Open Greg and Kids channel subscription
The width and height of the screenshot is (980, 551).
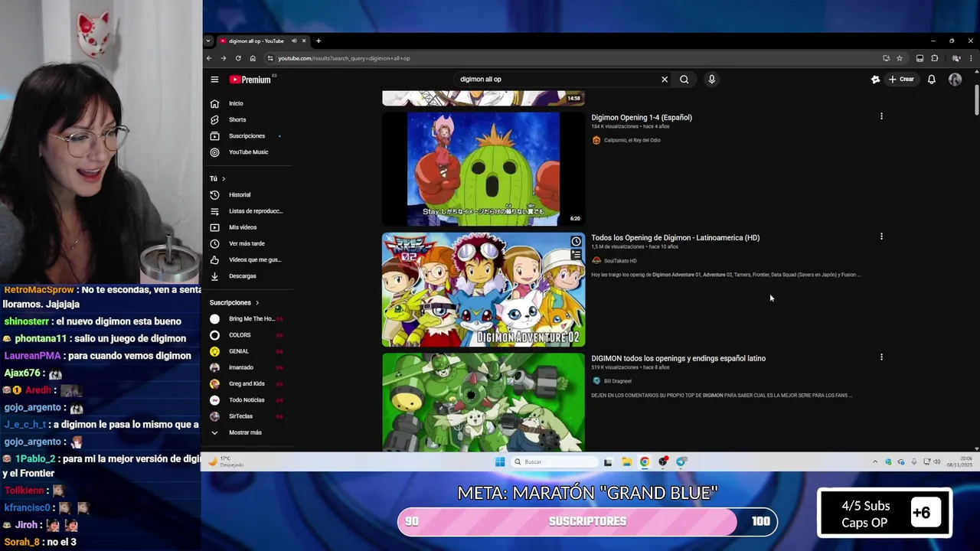coord(247,383)
